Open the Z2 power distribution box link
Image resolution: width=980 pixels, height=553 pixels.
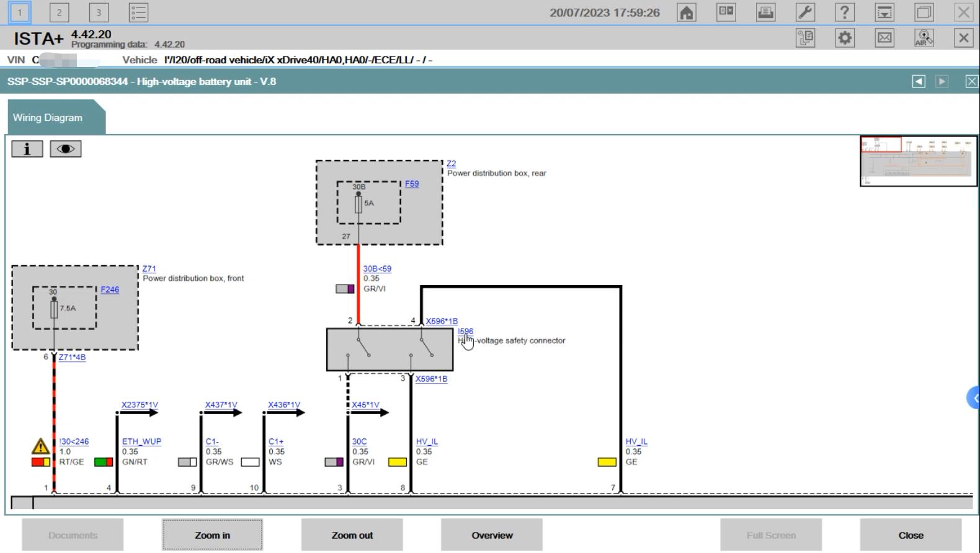(451, 164)
